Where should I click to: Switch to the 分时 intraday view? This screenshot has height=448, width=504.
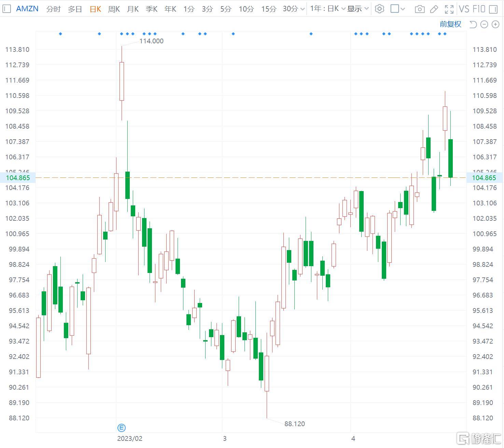click(x=53, y=9)
